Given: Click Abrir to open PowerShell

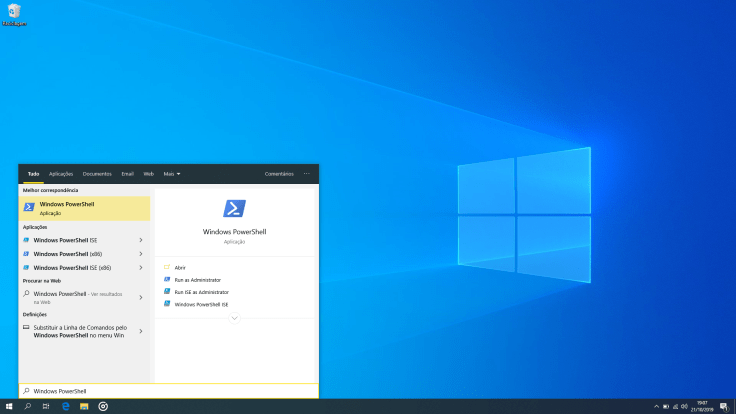Looking at the screenshot, I should [180, 268].
